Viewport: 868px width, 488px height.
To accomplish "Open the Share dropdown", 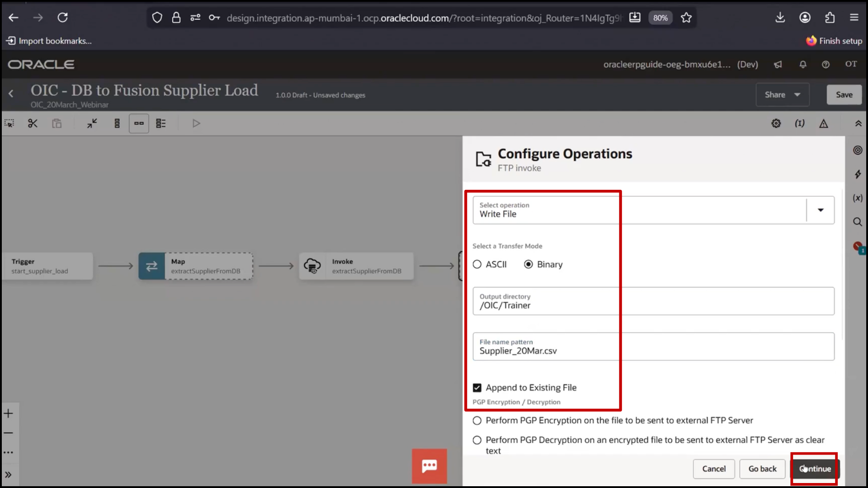I will [783, 95].
